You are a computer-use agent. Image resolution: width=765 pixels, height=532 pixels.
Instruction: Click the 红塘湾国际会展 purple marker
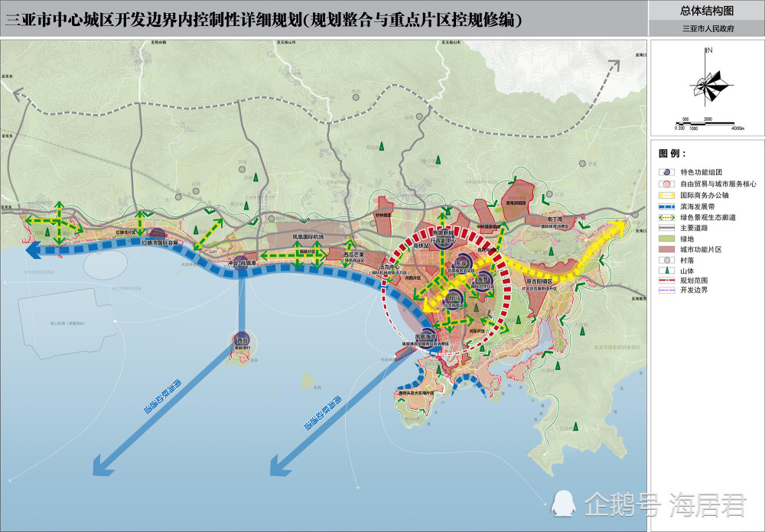point(158,236)
